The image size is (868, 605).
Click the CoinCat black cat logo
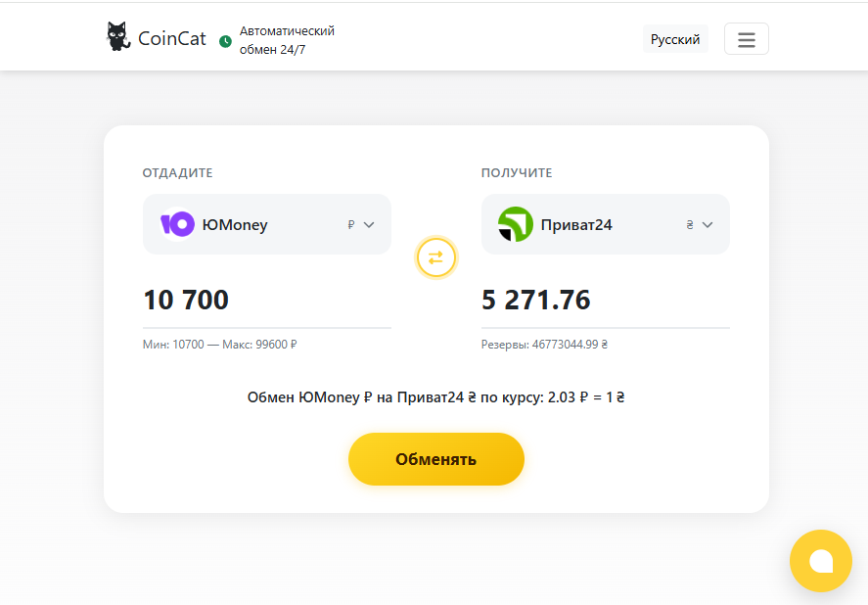[117, 36]
